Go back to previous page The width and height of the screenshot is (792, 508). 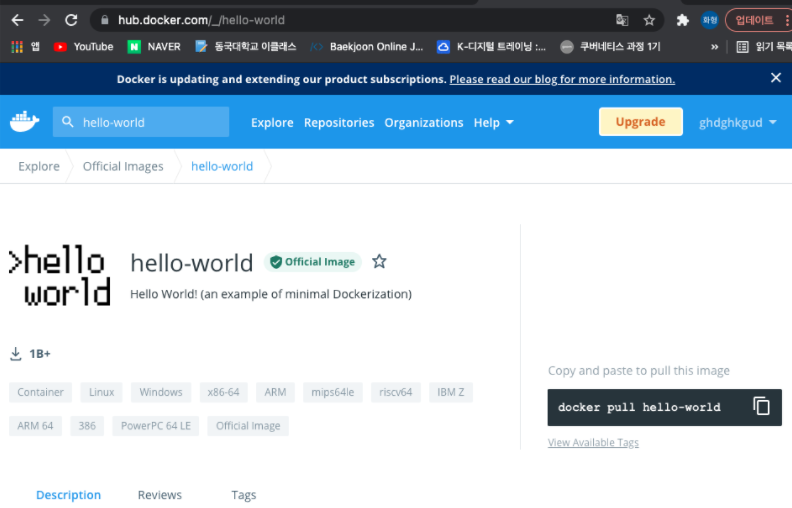point(17,20)
